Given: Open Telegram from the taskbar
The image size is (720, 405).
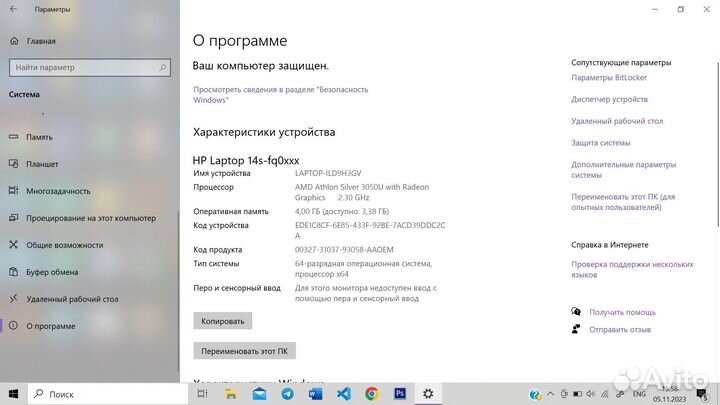Looking at the screenshot, I should [287, 394].
